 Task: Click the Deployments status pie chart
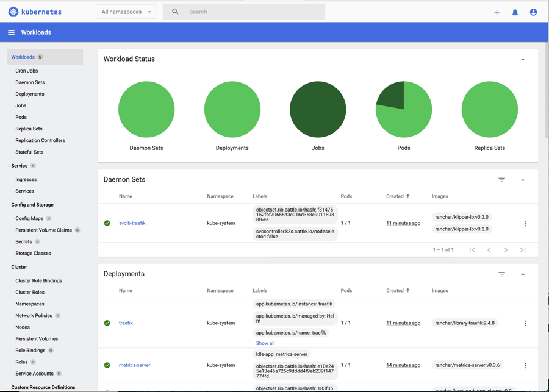(x=232, y=109)
